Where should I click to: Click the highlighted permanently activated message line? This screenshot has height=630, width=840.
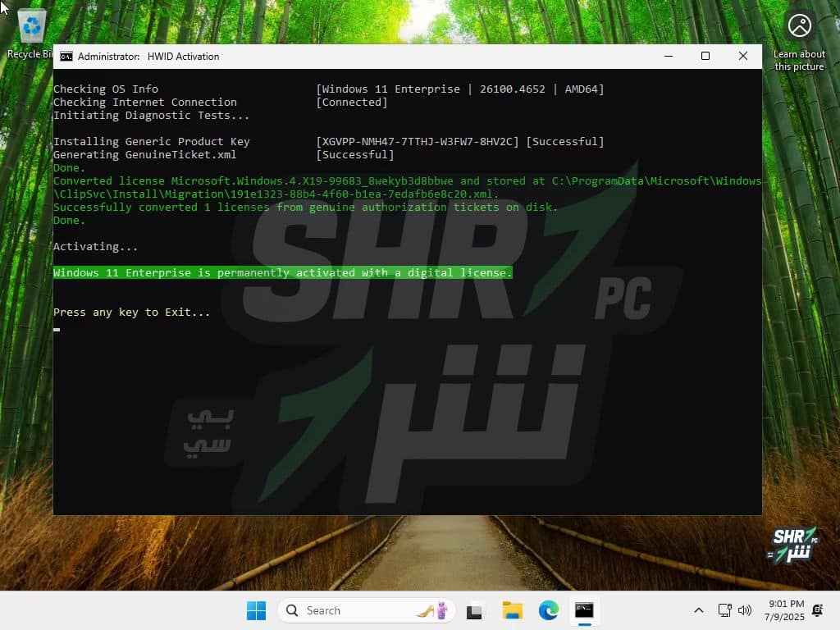click(x=282, y=272)
